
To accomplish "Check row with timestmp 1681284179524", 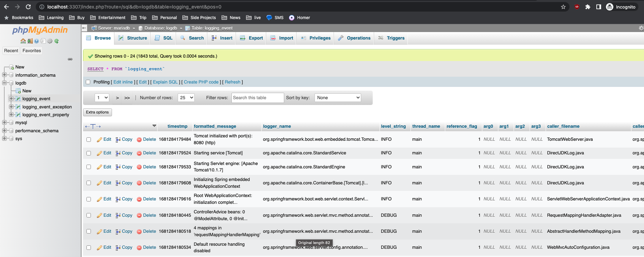I will (x=88, y=153).
